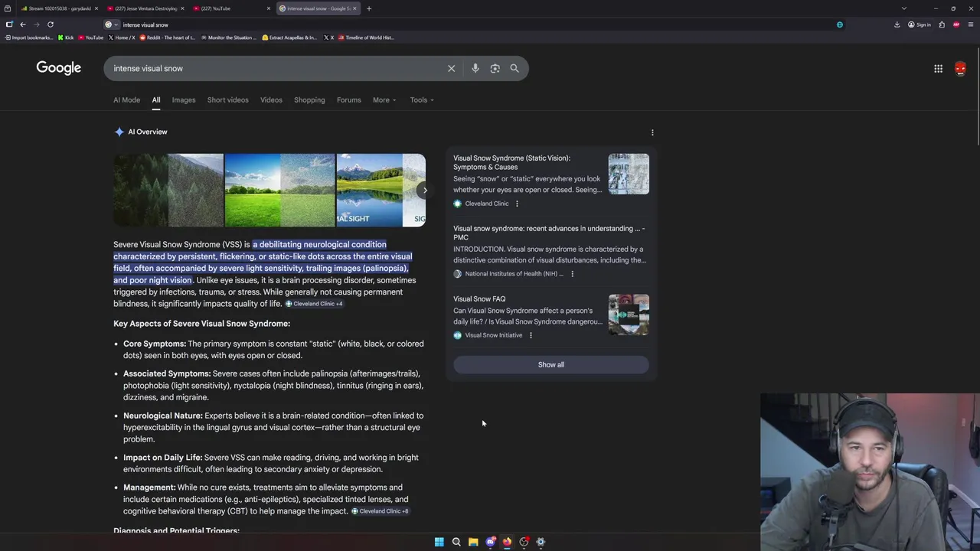Viewport: 980px width, 551px height.
Task: Open Windows Start menu
Action: tap(439, 542)
